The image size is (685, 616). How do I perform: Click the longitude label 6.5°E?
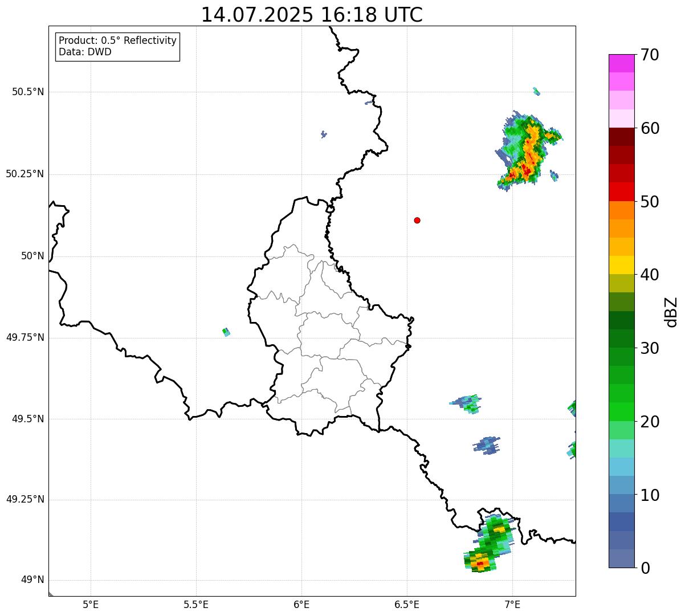click(407, 604)
